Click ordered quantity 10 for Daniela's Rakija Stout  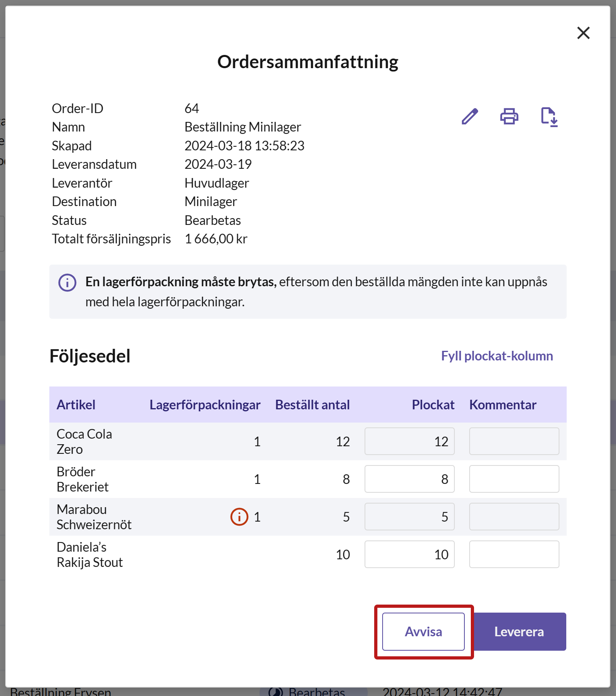coord(343,554)
